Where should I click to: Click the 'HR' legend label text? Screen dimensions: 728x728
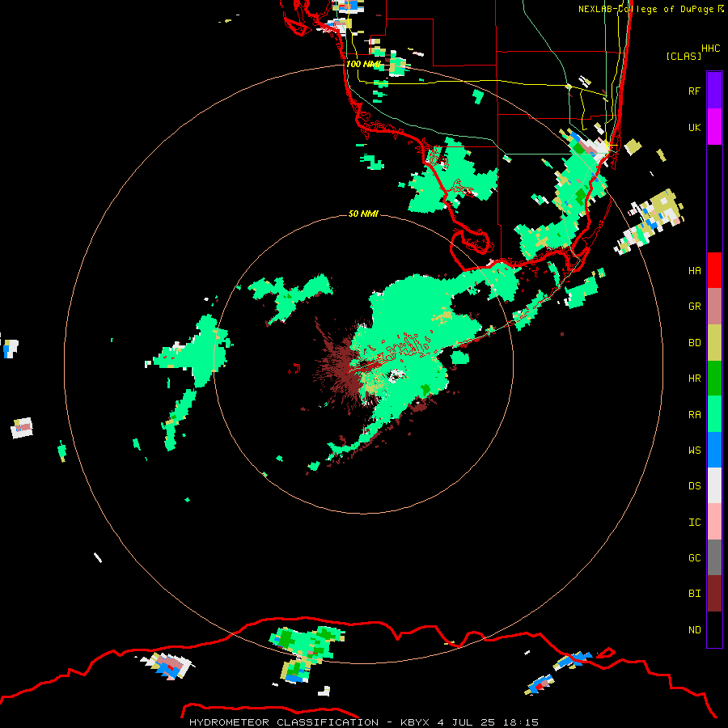[694, 379]
